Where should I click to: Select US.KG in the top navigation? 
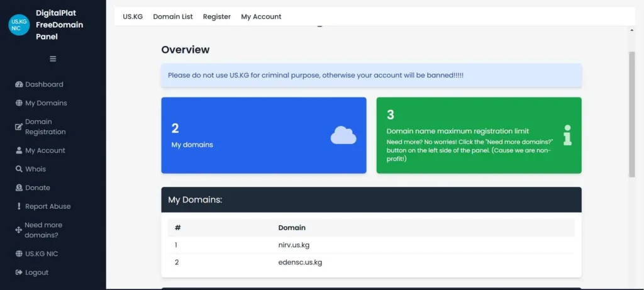click(x=133, y=16)
